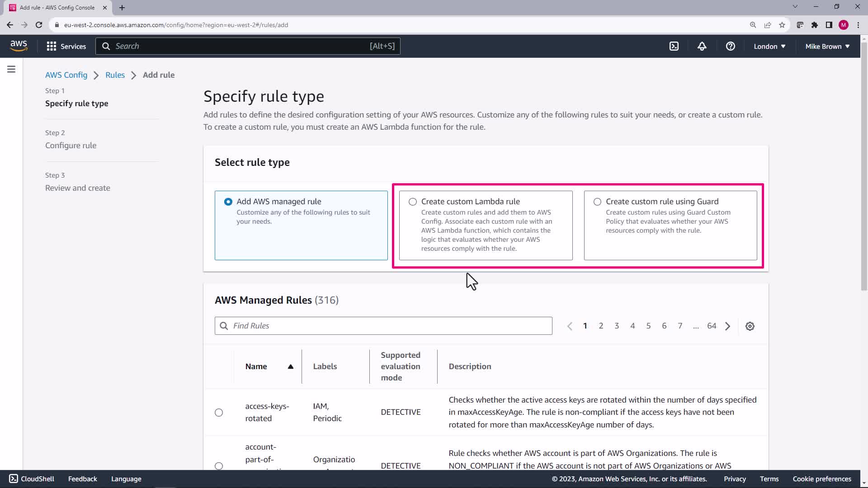This screenshot has width=868, height=488.
Task: Open the Services grid menu
Action: tap(66, 46)
